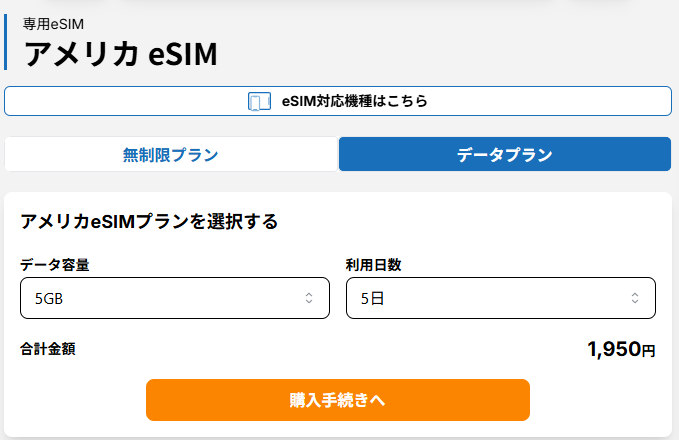679x440 pixels.
Task: Click the 5日 selected value text
Action: pos(371,298)
